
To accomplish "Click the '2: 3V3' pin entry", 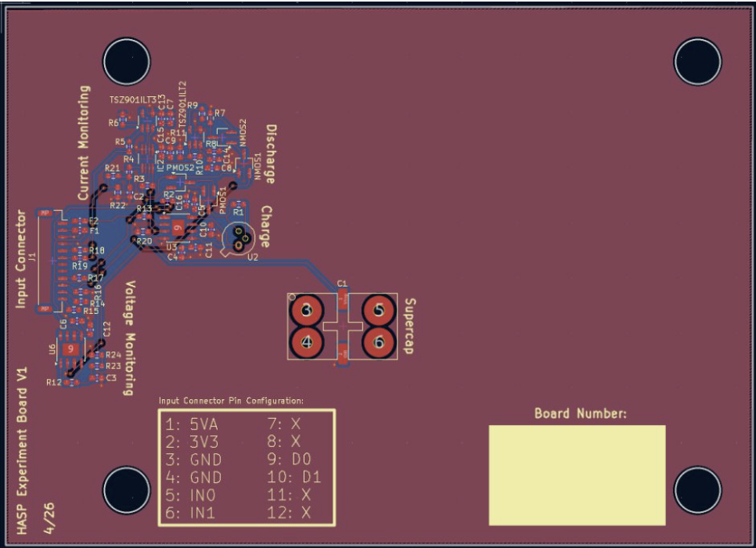I will point(192,442).
